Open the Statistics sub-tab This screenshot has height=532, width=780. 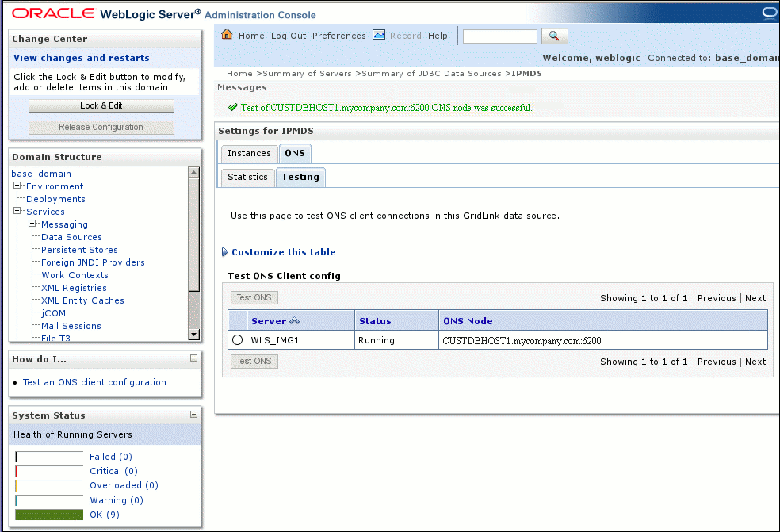coord(247,177)
